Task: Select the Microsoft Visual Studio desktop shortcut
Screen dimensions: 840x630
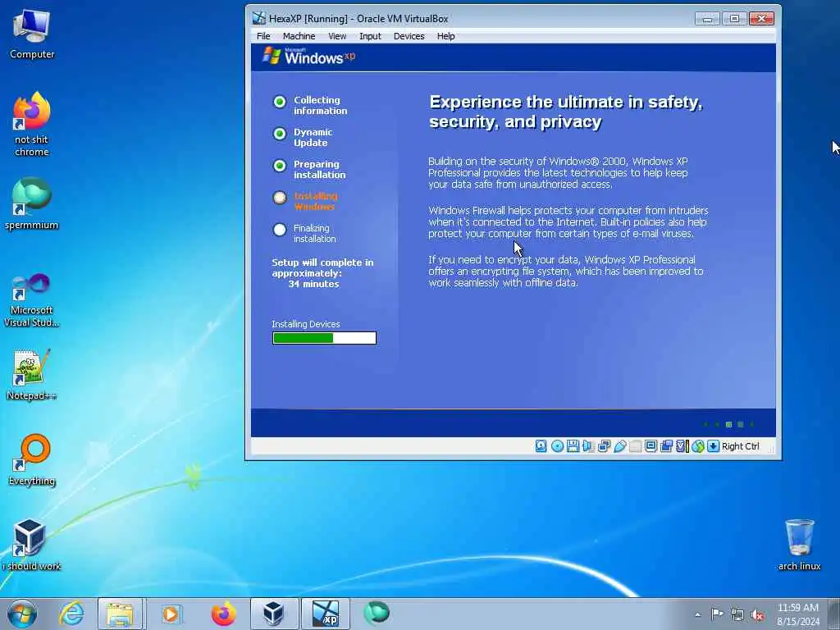Action: coord(32,300)
